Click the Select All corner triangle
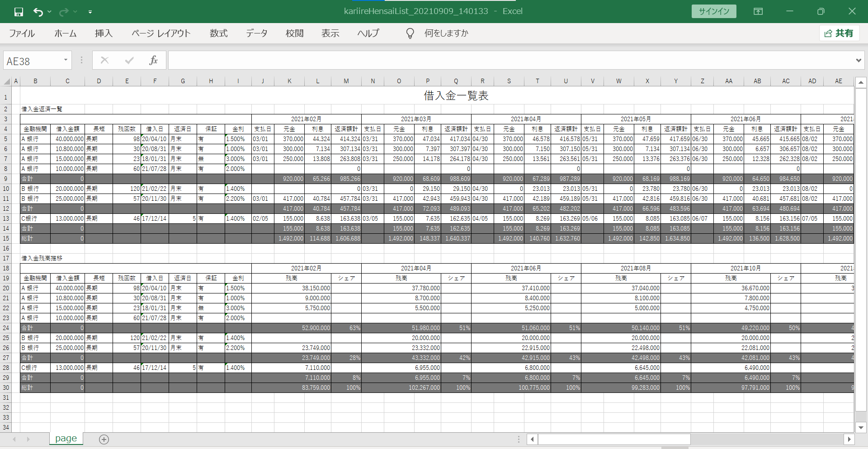This screenshot has height=449, width=868. tap(7, 81)
